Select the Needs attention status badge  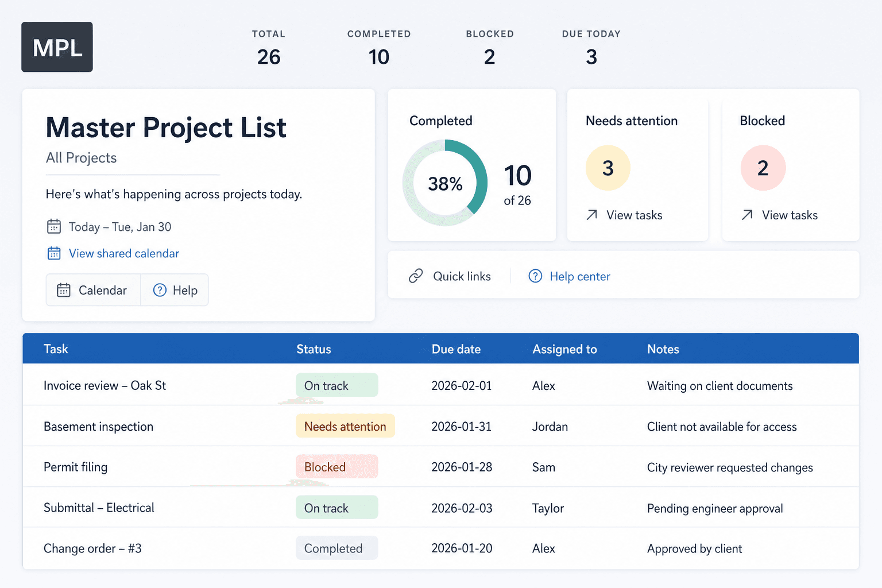point(345,426)
